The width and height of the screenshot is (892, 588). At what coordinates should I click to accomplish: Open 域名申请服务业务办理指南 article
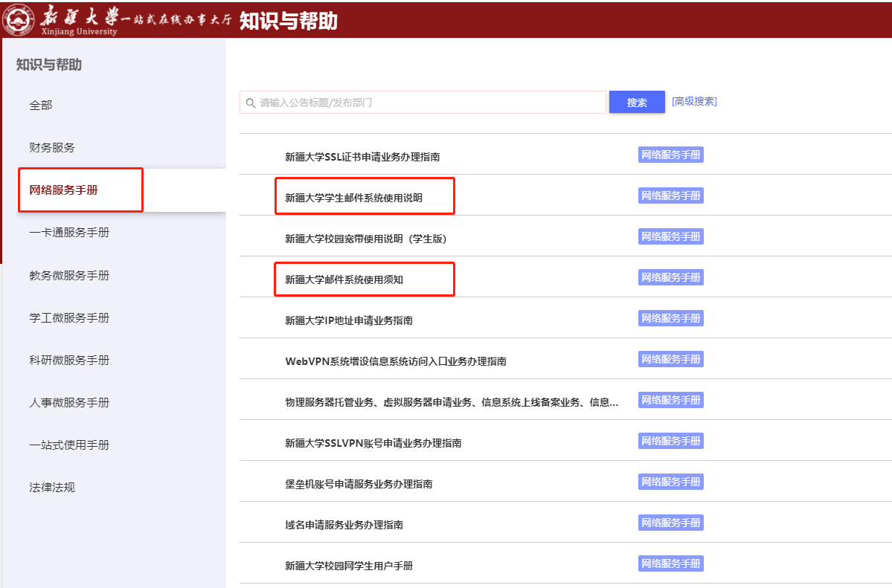[344, 525]
